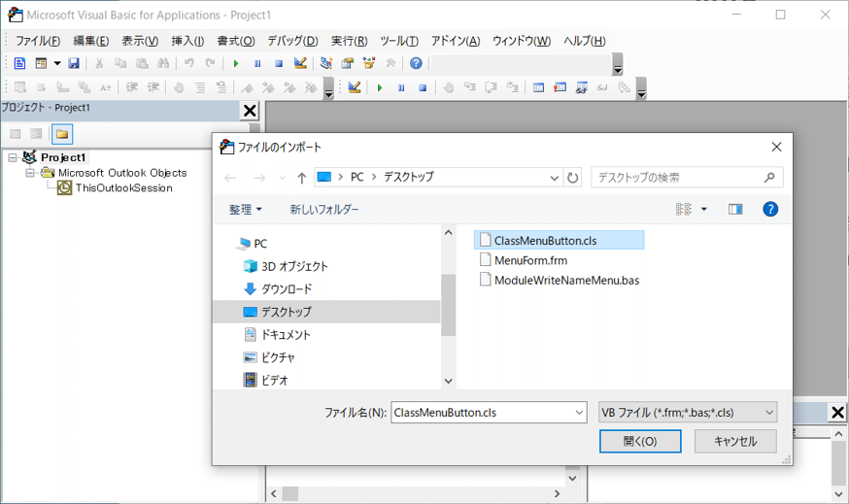Click Reset (stop) on the Standard toolbar
The image size is (849, 504).
[279, 63]
